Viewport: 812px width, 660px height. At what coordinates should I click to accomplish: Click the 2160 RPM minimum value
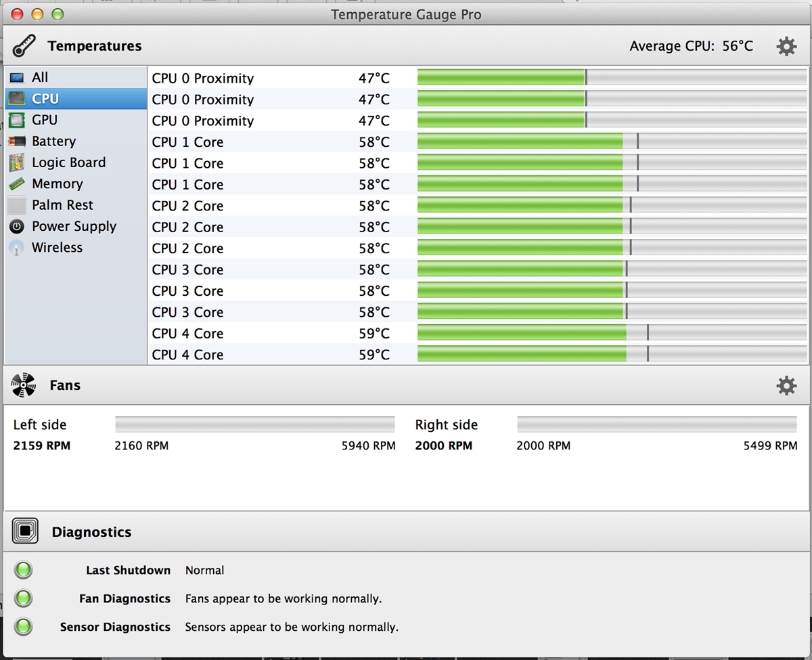point(141,446)
